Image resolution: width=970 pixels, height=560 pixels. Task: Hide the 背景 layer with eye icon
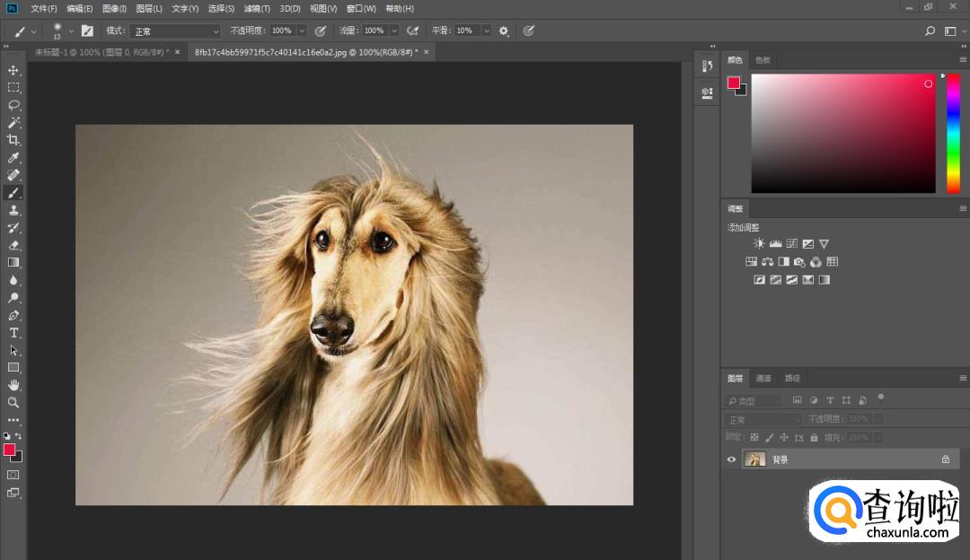coord(731,459)
